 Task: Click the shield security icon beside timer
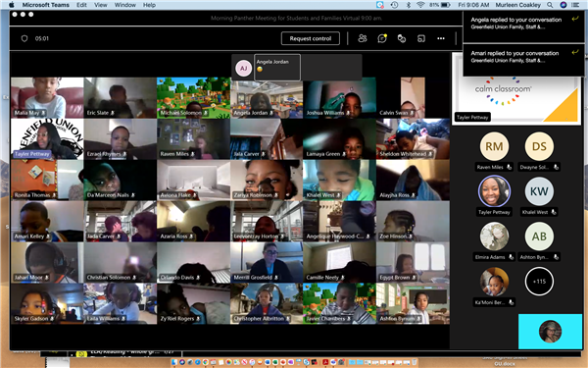(x=24, y=38)
